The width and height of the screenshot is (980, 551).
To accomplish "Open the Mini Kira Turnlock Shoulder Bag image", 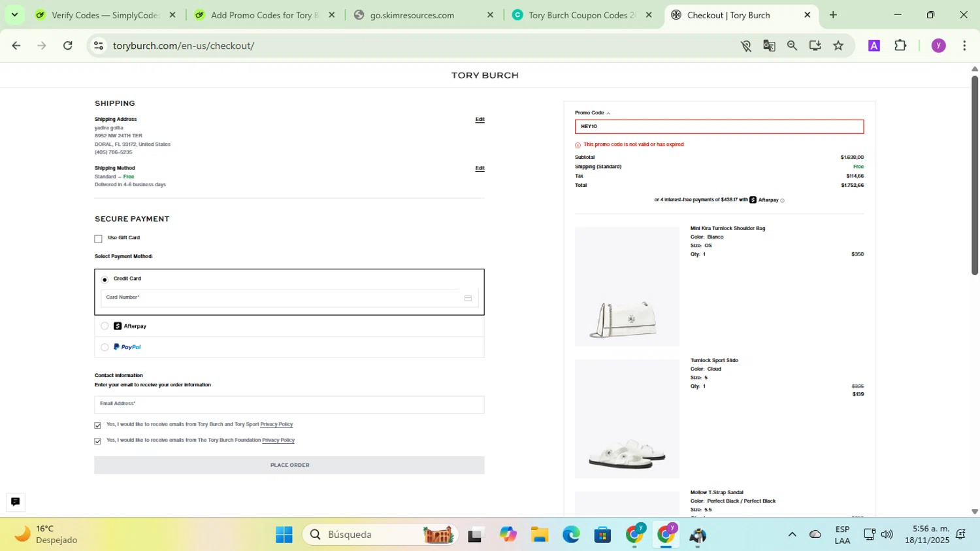I will pyautogui.click(x=627, y=286).
